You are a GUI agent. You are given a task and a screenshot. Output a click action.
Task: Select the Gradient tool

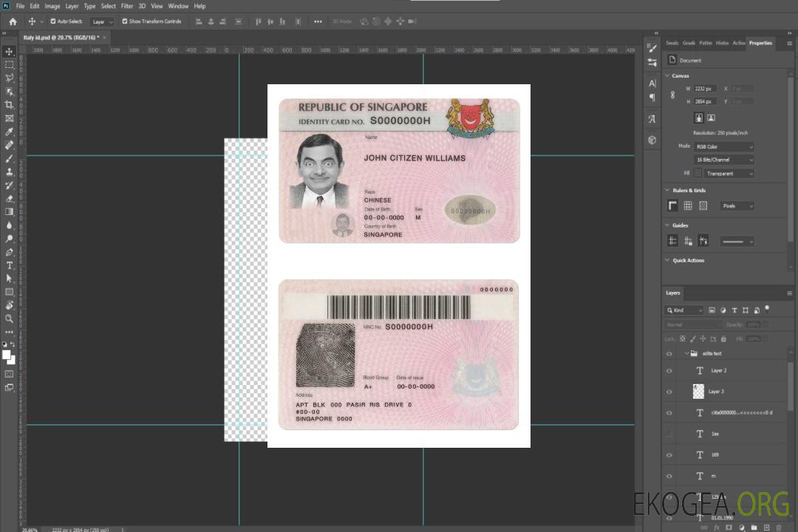click(9, 212)
